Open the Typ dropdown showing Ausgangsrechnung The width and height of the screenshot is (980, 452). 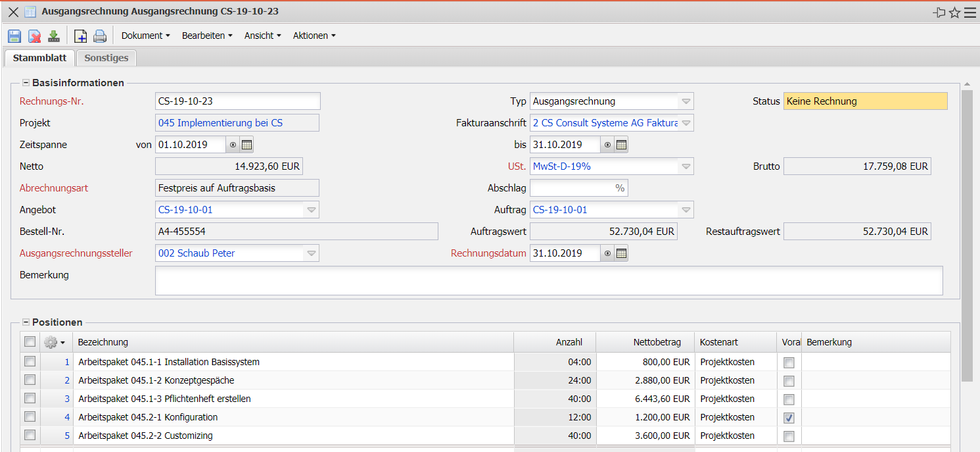(686, 101)
